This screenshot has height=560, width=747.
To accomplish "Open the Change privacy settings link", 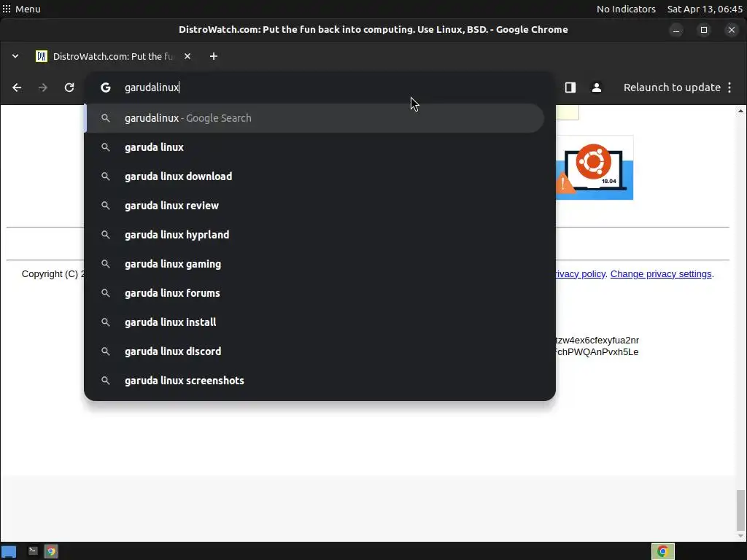I will coord(661,274).
